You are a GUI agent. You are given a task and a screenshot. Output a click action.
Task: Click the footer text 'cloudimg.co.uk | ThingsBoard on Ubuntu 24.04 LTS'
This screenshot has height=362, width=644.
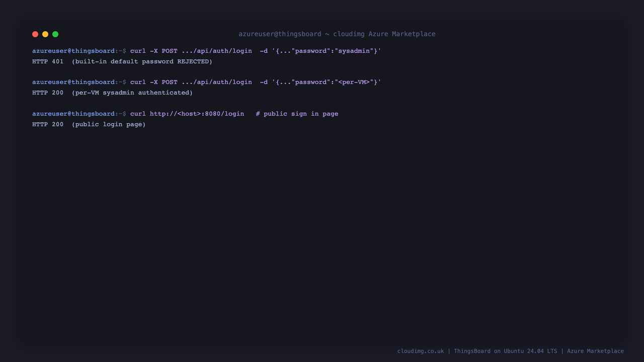(477, 351)
